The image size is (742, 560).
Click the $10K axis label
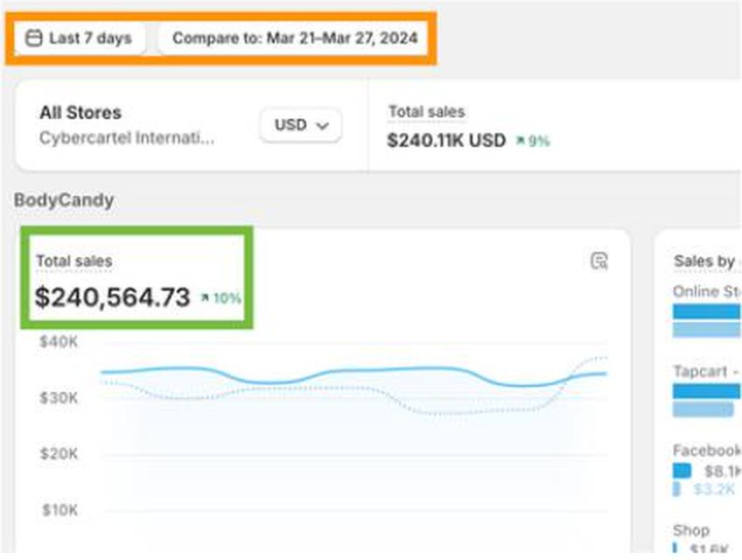[59, 510]
